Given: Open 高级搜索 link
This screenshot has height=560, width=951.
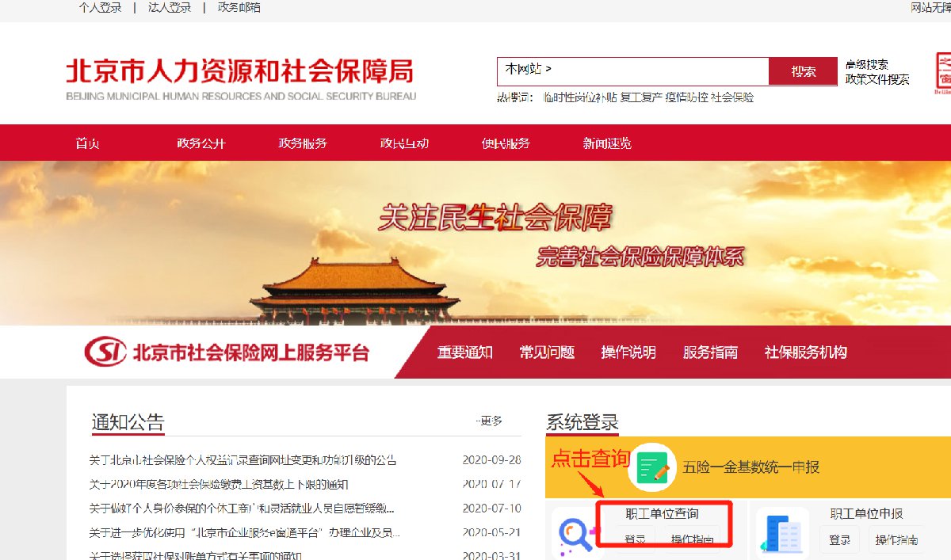Looking at the screenshot, I should tap(867, 65).
